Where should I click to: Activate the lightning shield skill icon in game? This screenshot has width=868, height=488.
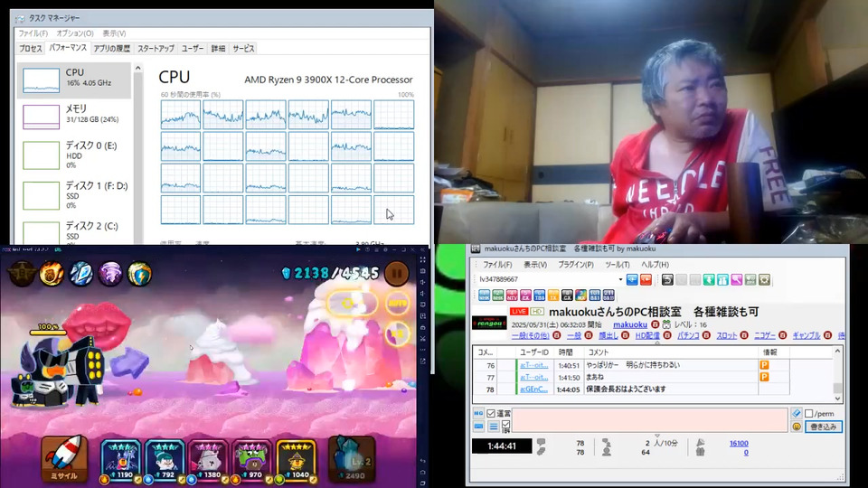pyautogui.click(x=139, y=273)
